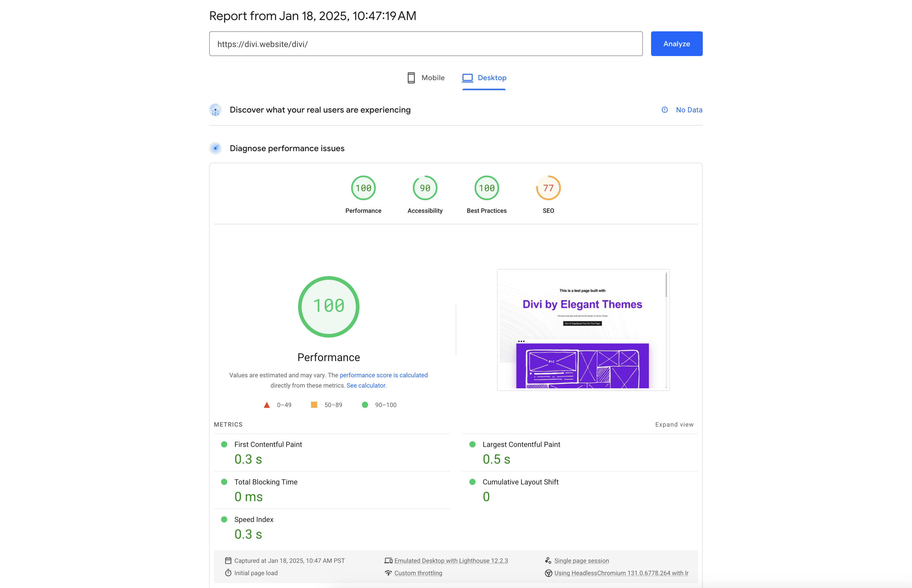The width and height of the screenshot is (912, 588).
Task: Open the Divi page screenshot thumbnail
Action: 583,330
